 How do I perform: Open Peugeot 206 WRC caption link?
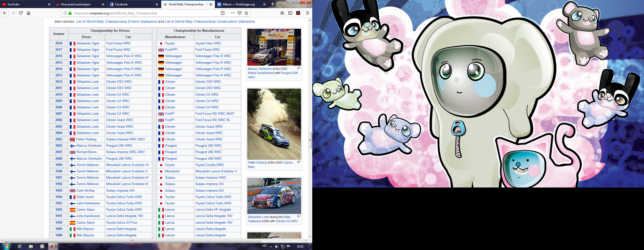[x=289, y=73]
